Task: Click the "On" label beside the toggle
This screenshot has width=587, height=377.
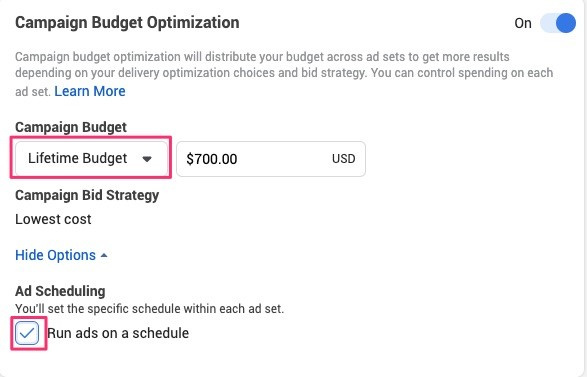Action: click(x=523, y=23)
